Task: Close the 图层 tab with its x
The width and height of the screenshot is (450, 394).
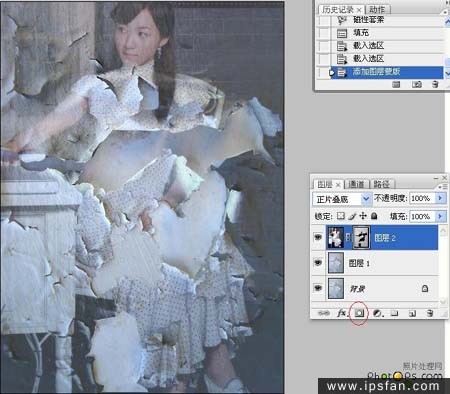Action: (338, 184)
